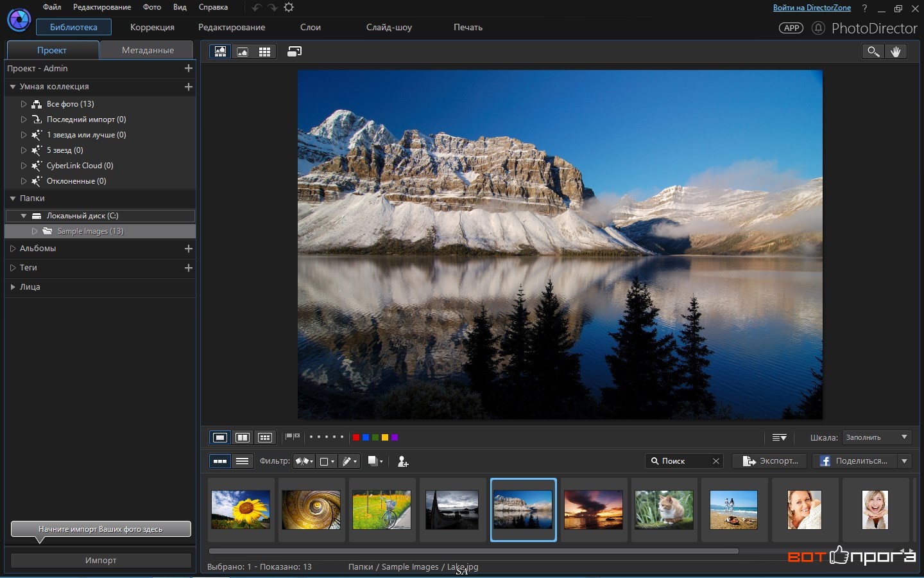Click the star rating dots
924x578 pixels.
[x=326, y=437]
